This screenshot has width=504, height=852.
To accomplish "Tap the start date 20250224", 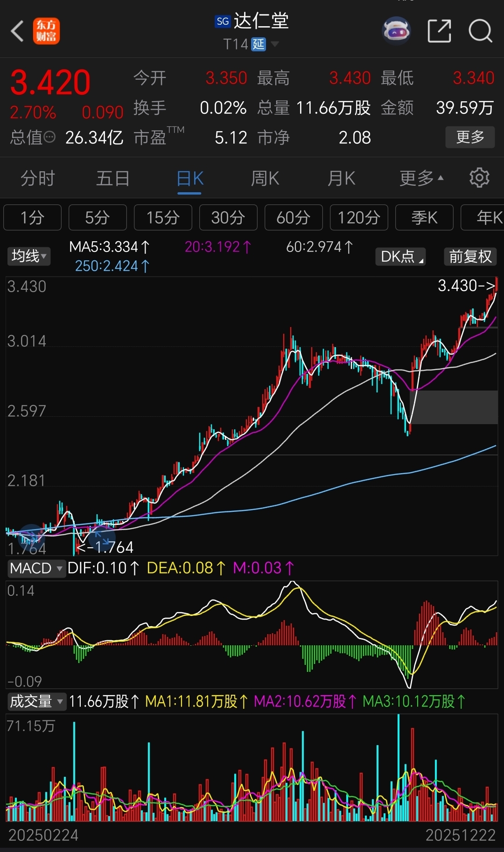I will 43,835.
